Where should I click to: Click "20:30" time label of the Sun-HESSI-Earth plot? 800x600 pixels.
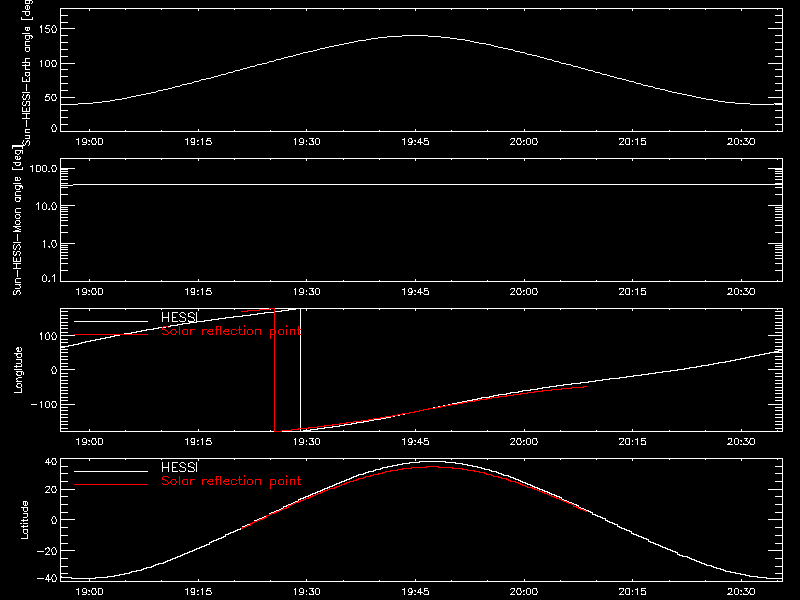[741, 141]
